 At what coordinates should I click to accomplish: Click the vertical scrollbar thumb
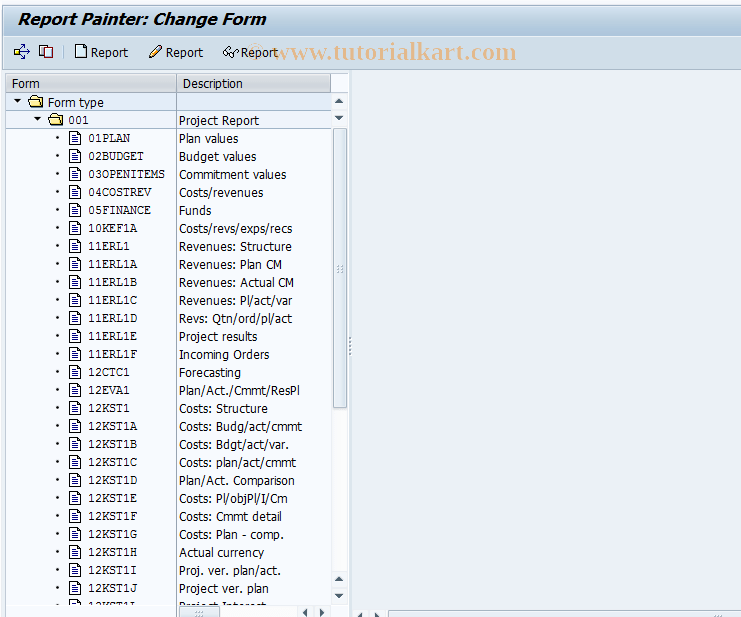pos(339,268)
